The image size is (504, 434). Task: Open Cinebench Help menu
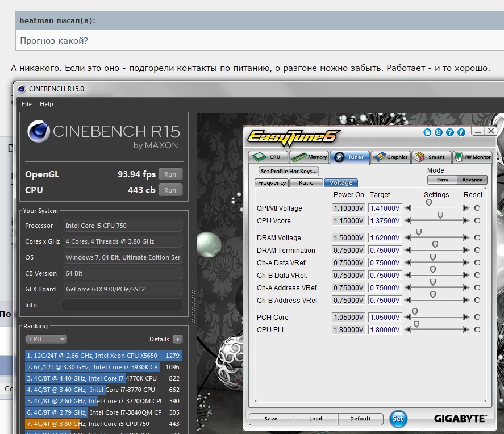click(x=46, y=104)
